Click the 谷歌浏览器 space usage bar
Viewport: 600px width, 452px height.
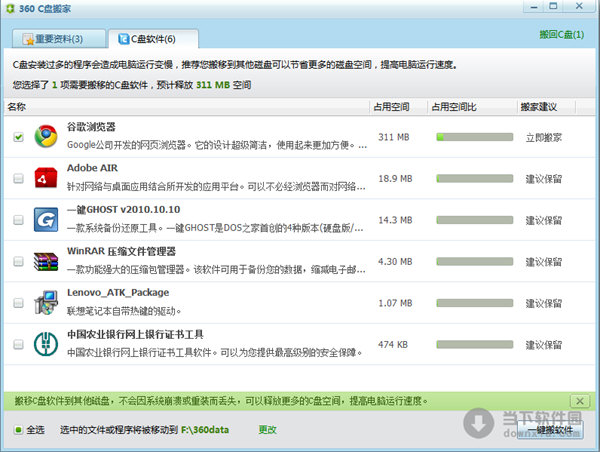(474, 137)
